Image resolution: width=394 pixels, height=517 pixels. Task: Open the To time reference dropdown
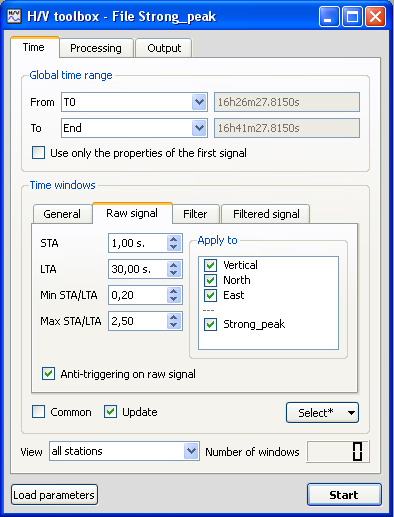tap(199, 128)
